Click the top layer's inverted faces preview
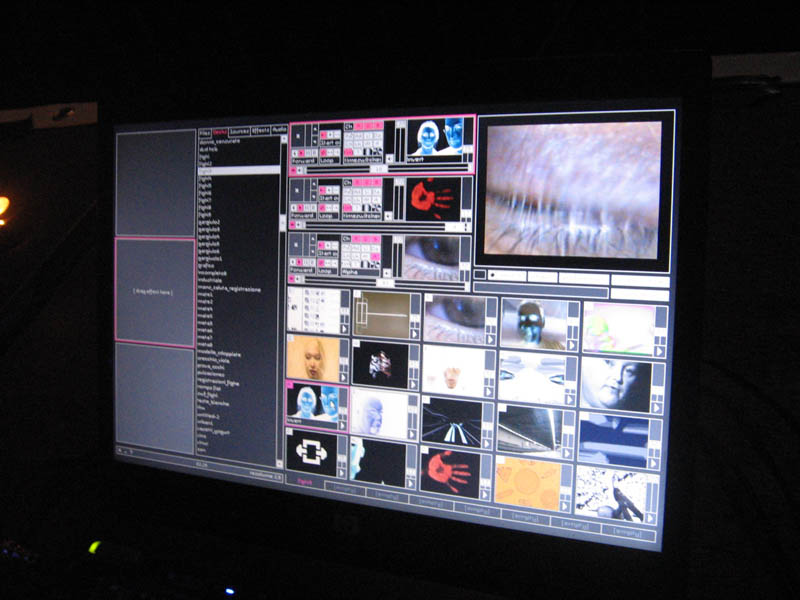The width and height of the screenshot is (800, 600). pos(435,138)
